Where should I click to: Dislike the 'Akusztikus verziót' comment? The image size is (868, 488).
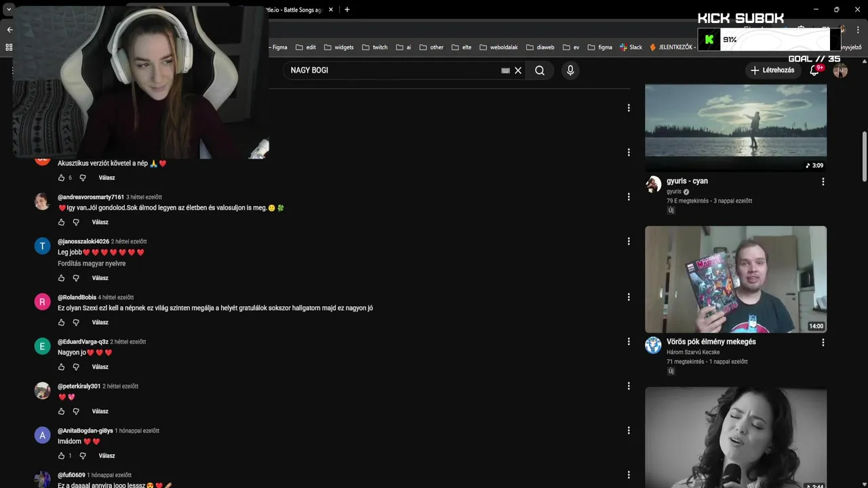(83, 178)
